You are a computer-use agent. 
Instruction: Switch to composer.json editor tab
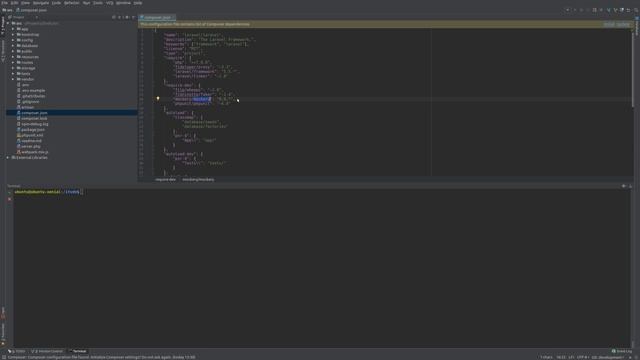coord(157,18)
